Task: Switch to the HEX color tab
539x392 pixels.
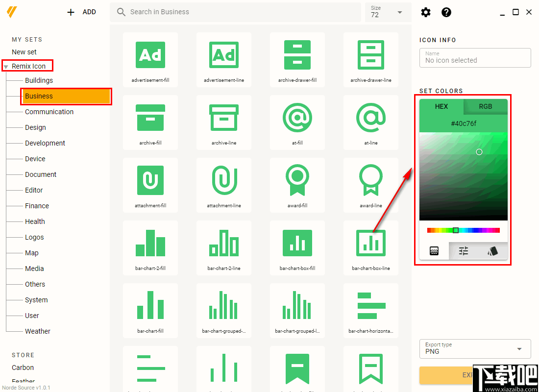Action: (441, 106)
